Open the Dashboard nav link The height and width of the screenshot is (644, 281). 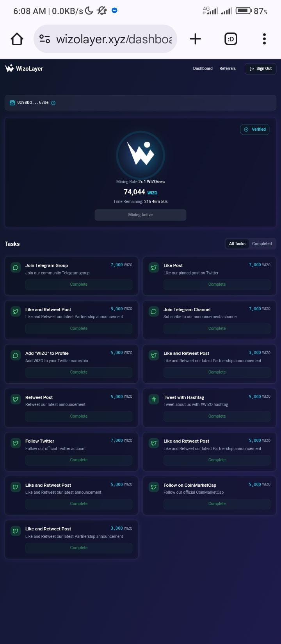pos(203,68)
